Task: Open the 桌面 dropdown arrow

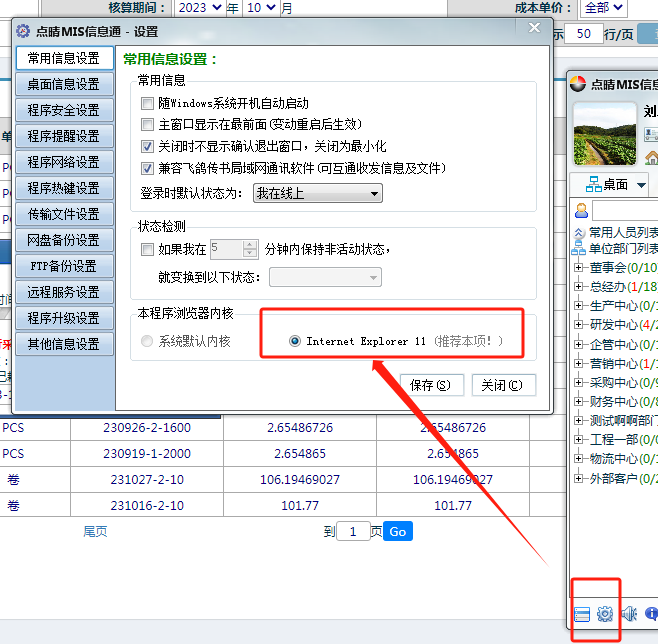Action: [641, 184]
